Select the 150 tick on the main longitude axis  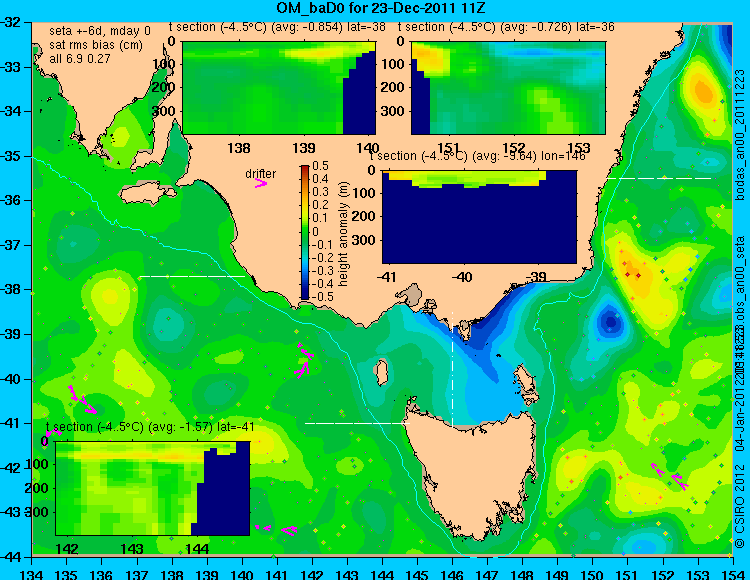(x=592, y=574)
